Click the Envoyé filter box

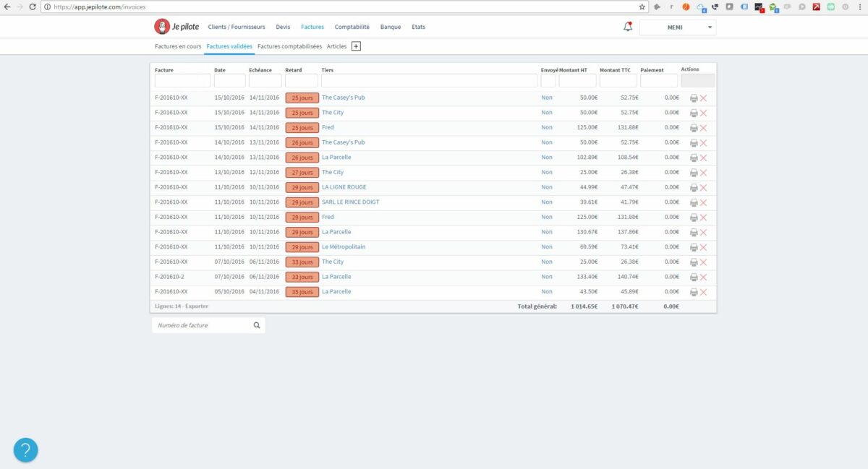(548, 81)
